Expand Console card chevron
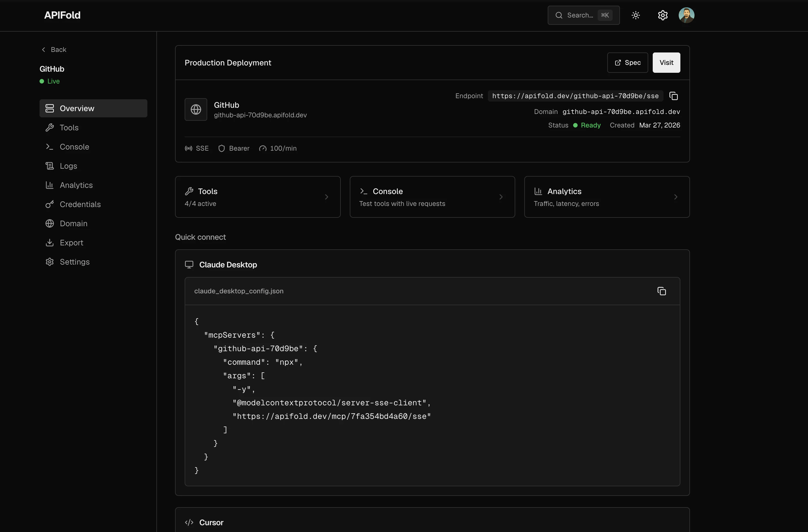The image size is (808, 532). point(501,197)
